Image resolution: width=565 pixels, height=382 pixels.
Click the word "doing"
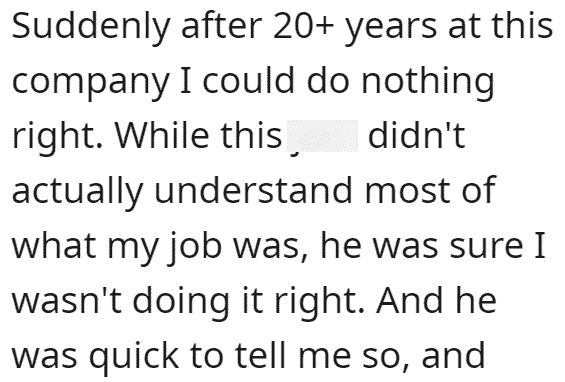pos(182,302)
